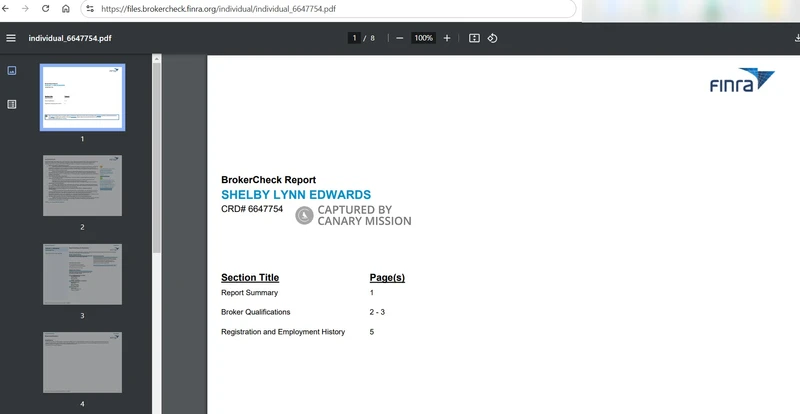The width and height of the screenshot is (800, 414).
Task: Select page 2 thumbnail
Action: [x=82, y=185]
